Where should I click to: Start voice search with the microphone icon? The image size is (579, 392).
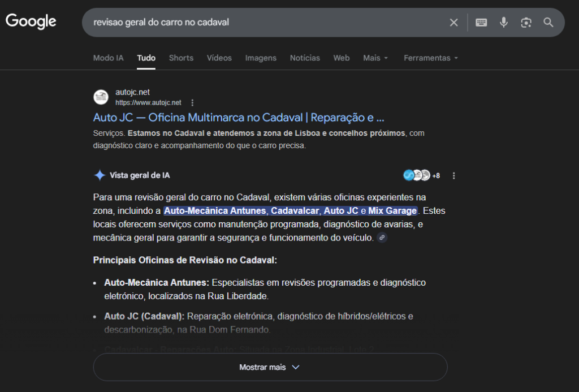[x=503, y=23]
